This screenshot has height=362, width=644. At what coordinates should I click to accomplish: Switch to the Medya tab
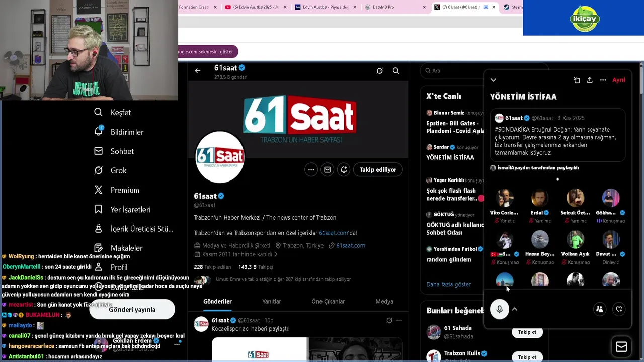[384, 302]
